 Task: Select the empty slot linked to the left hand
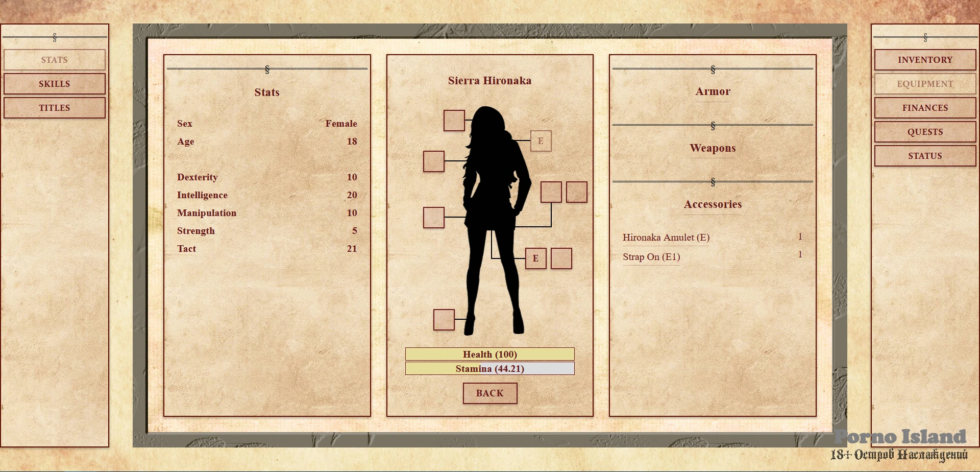[433, 218]
